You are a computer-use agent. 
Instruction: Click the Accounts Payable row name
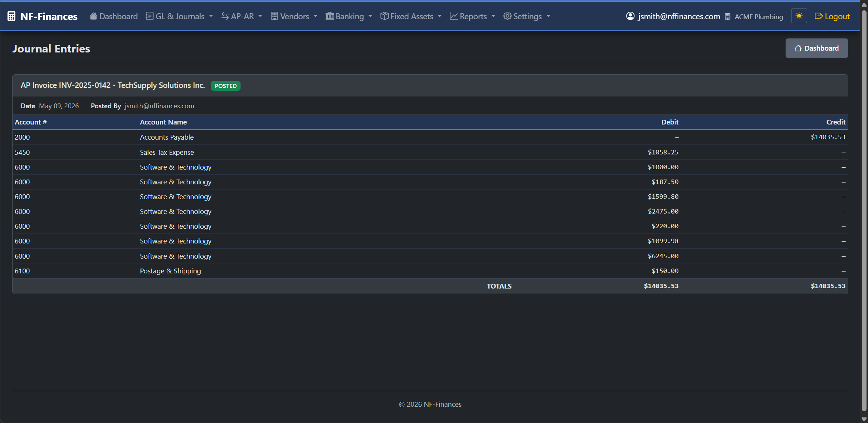167,137
